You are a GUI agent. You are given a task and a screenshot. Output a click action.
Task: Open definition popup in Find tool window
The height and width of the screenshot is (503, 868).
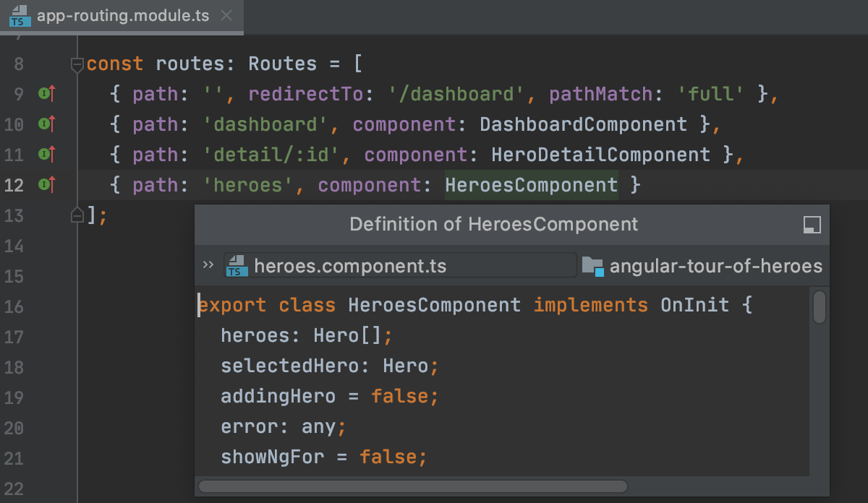click(x=812, y=225)
